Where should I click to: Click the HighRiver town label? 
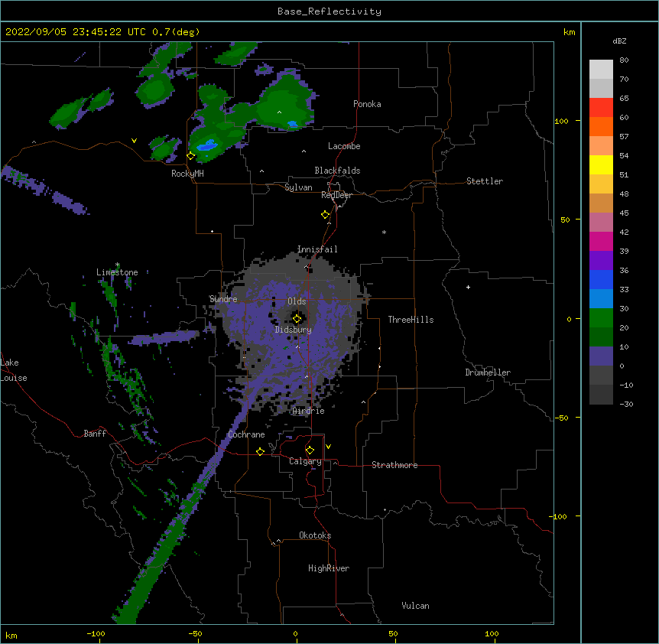click(329, 568)
